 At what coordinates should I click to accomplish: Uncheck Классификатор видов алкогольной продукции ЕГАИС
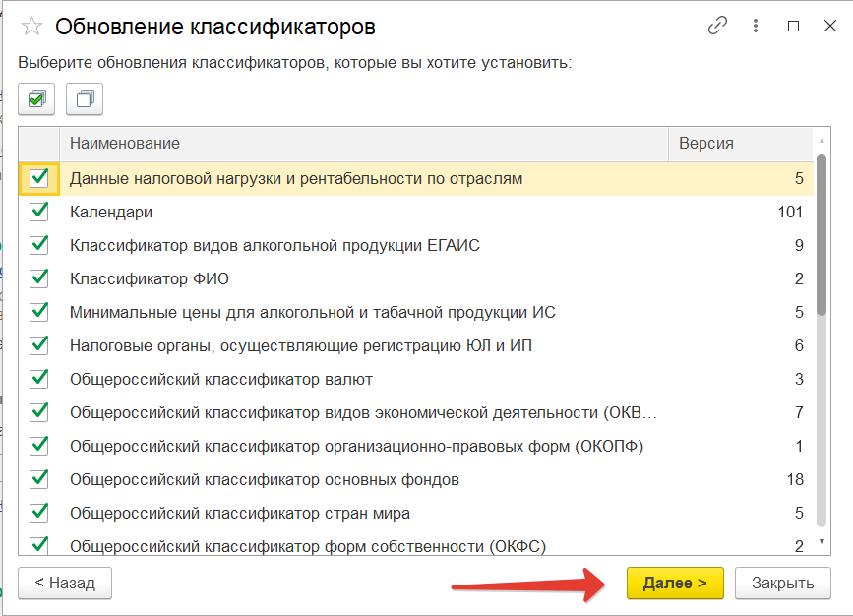pos(39,245)
